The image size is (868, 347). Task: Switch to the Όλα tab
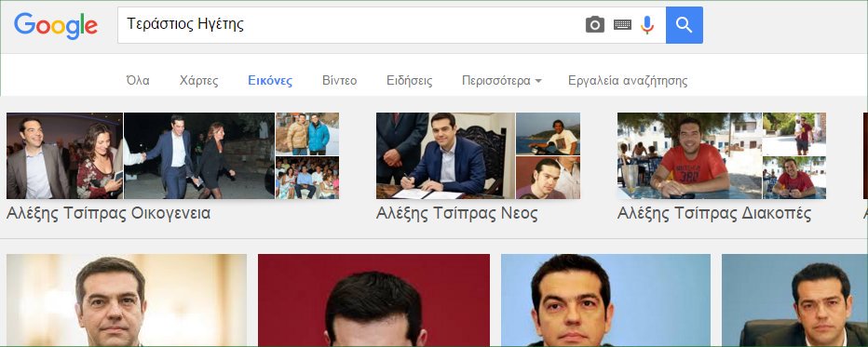138,81
